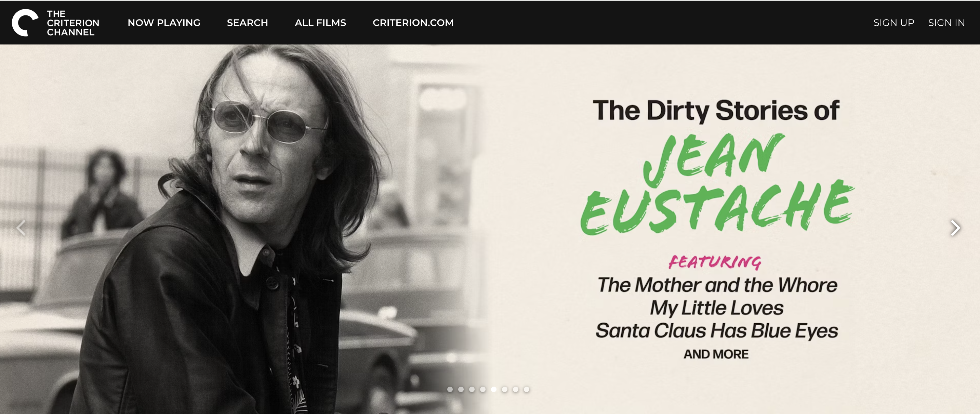Click The Criterion Channel text logo
Image resolution: width=980 pixels, height=414 pixels.
pos(73,23)
